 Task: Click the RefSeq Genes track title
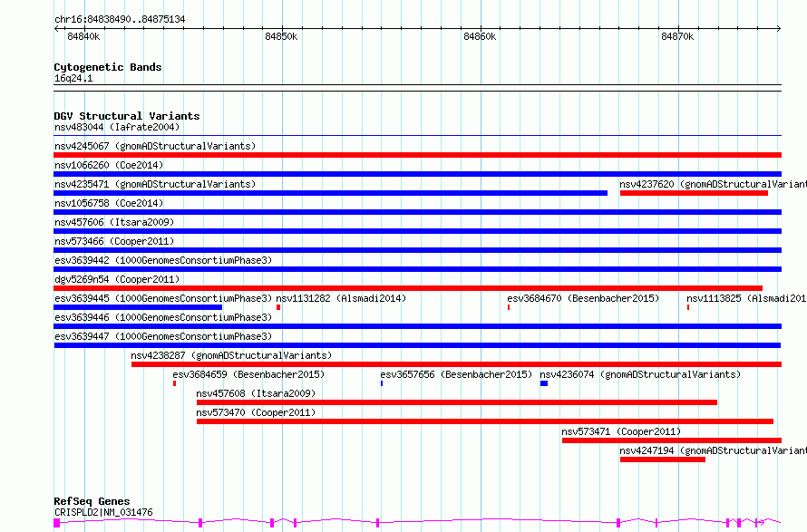pyautogui.click(x=92, y=501)
